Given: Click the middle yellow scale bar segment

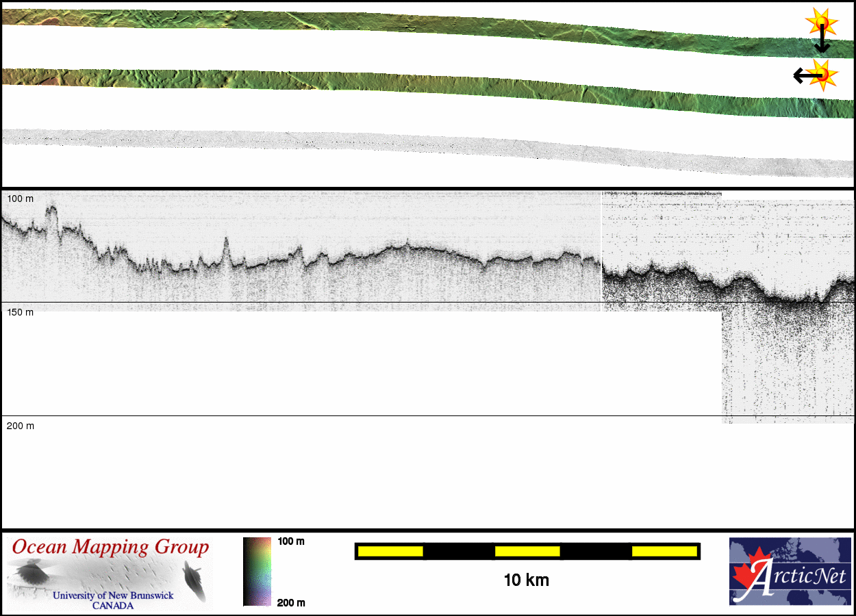Looking at the screenshot, I should click(x=527, y=551).
